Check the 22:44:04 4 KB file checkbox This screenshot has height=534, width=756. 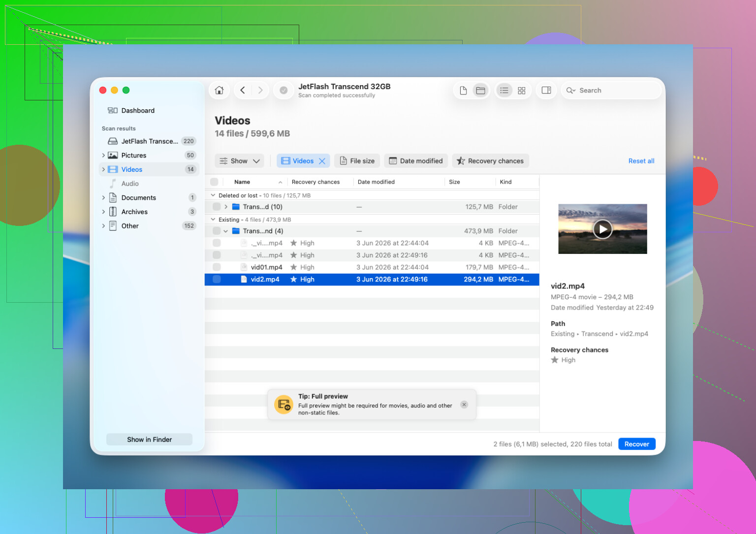217,243
